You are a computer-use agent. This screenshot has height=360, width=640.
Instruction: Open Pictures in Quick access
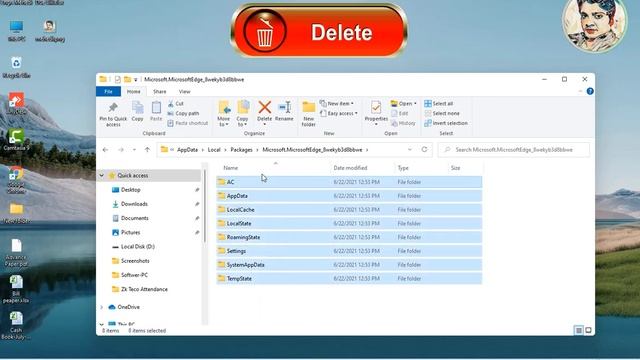click(131, 233)
